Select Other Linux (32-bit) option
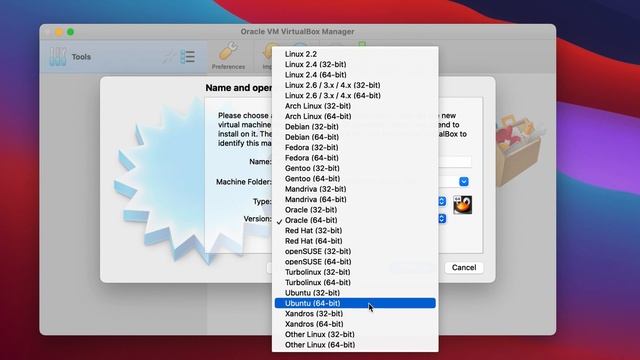This screenshot has height=360, width=640. coord(355,335)
